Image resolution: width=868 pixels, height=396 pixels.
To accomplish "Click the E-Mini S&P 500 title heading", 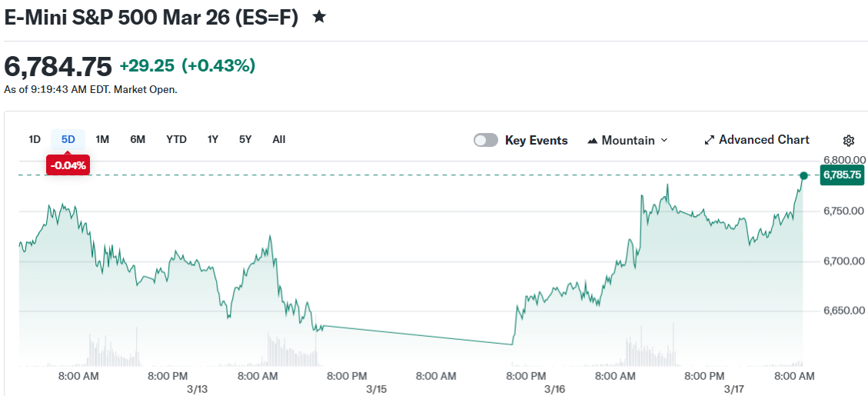I will click(x=151, y=17).
